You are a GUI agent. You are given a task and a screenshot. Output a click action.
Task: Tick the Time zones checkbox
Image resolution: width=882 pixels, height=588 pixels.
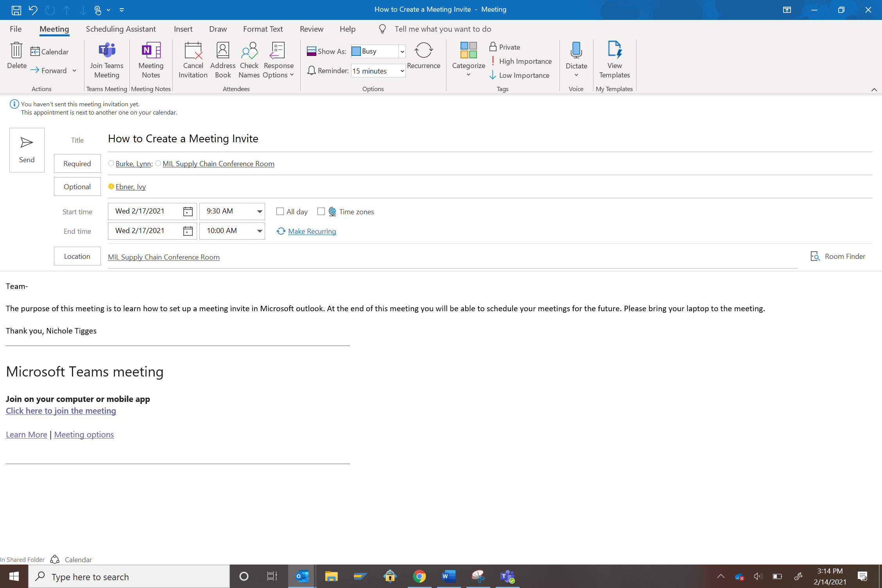(321, 212)
